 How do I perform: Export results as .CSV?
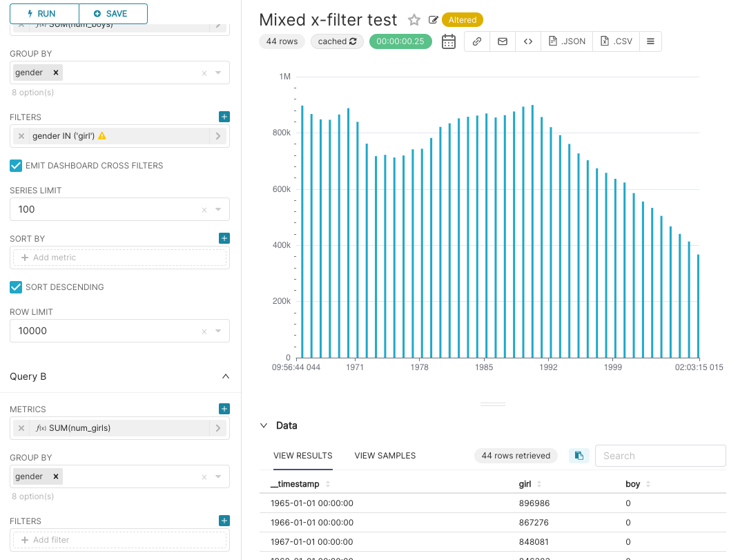pos(616,41)
